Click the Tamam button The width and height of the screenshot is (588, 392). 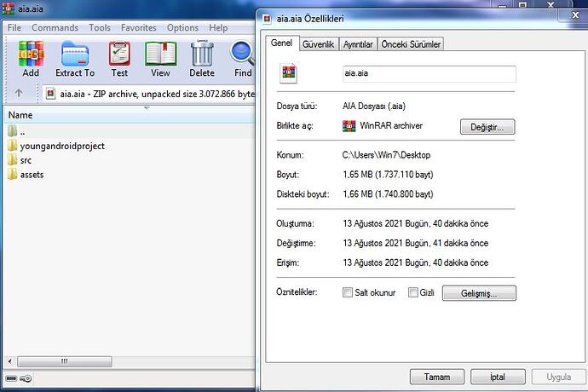(x=437, y=377)
